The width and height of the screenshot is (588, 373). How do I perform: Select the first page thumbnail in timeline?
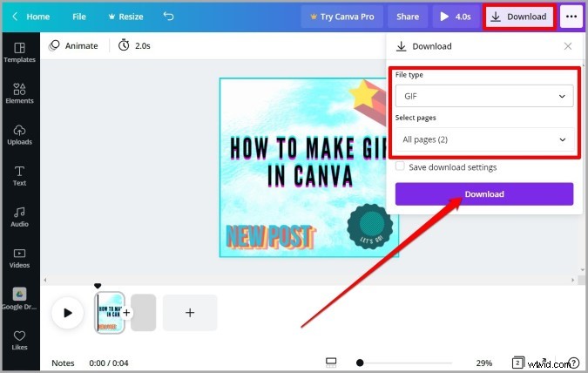point(110,313)
